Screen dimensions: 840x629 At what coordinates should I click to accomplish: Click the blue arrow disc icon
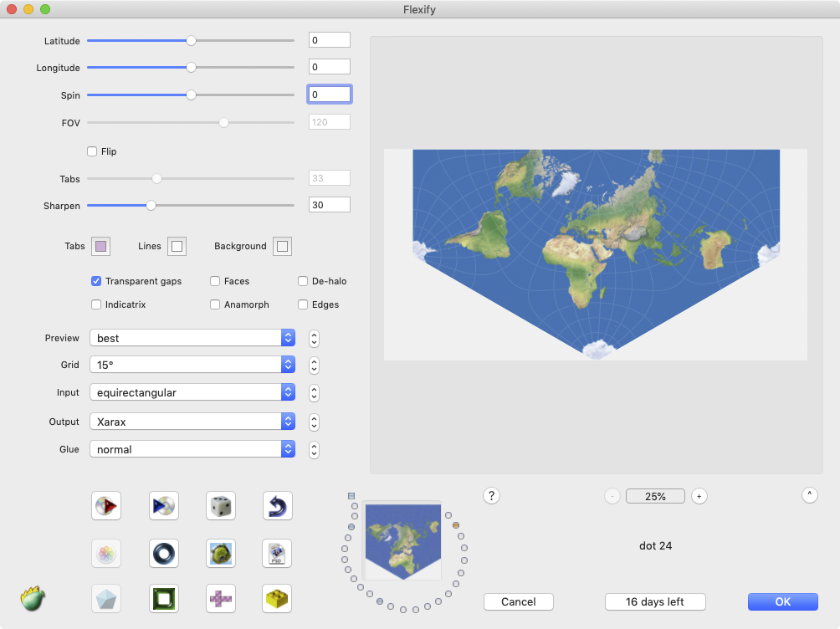click(x=163, y=506)
